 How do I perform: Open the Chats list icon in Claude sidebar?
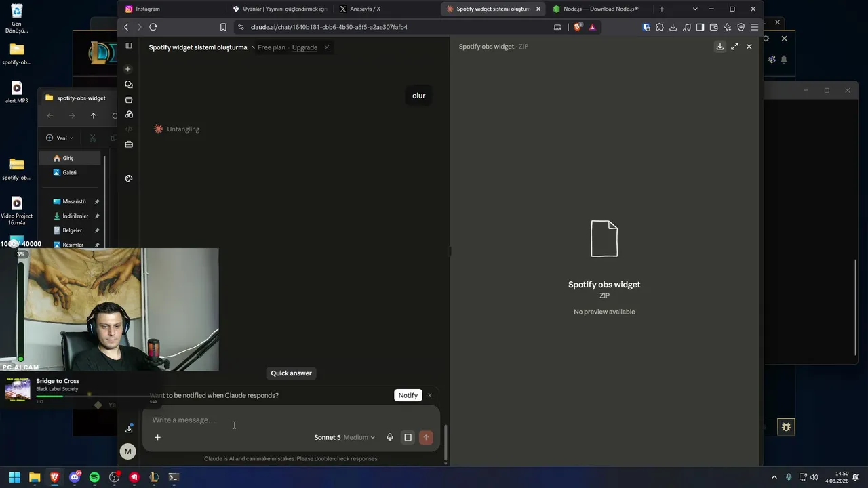[128, 85]
